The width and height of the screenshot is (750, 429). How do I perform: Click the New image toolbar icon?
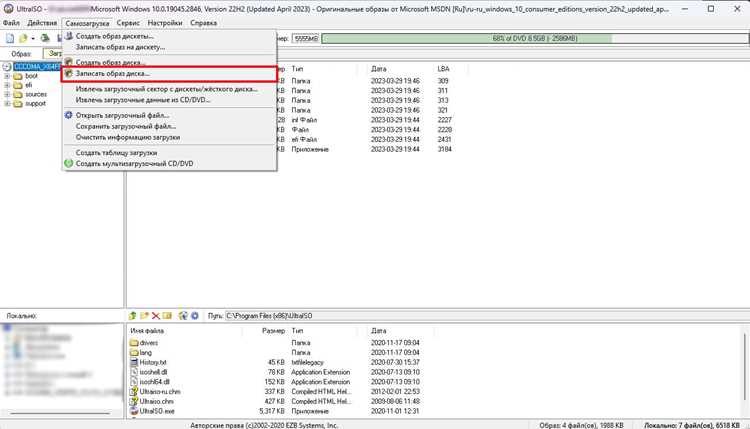(10, 38)
